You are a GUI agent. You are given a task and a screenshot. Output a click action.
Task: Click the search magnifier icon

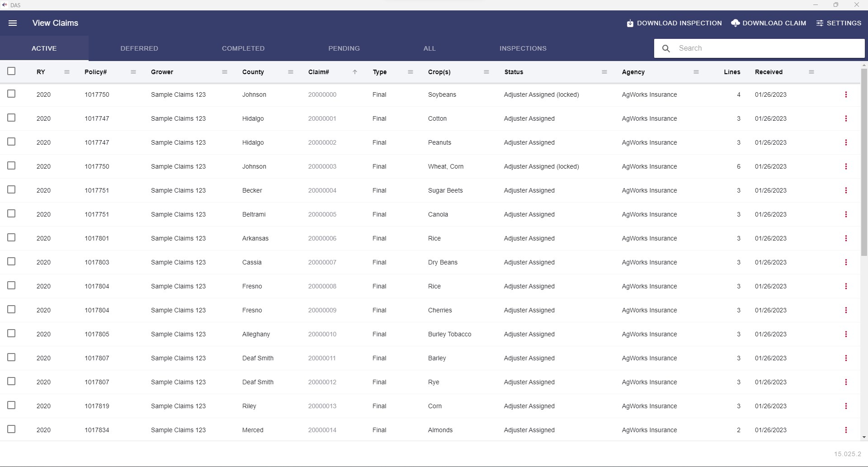666,48
